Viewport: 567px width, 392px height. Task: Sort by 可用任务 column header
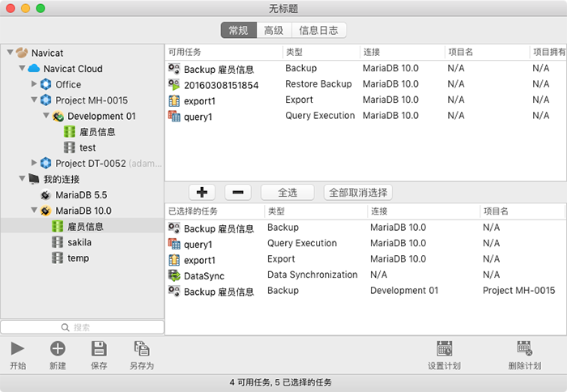[224, 52]
